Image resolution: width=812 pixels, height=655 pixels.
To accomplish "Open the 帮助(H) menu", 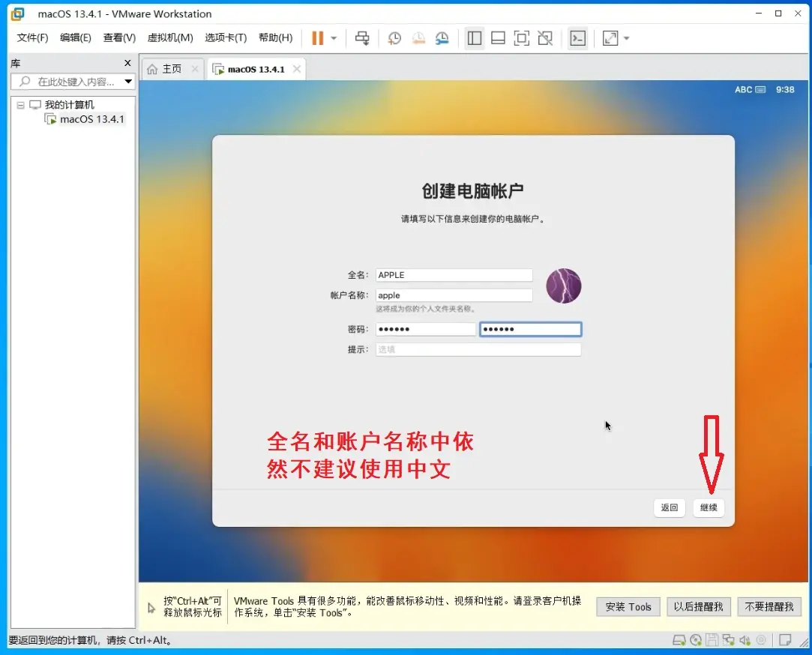I will pos(275,37).
